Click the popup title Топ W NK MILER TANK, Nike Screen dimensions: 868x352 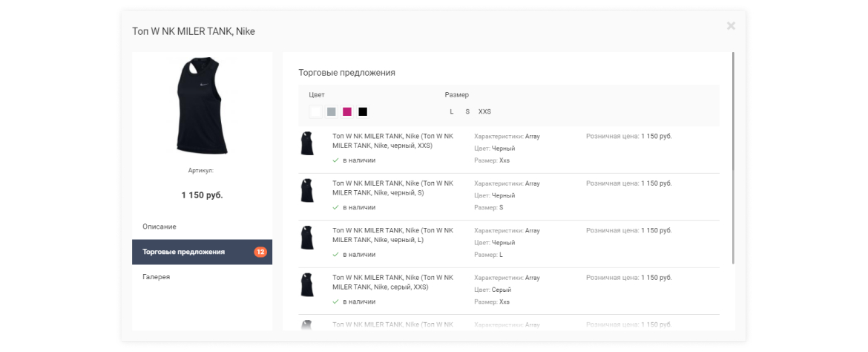194,32
